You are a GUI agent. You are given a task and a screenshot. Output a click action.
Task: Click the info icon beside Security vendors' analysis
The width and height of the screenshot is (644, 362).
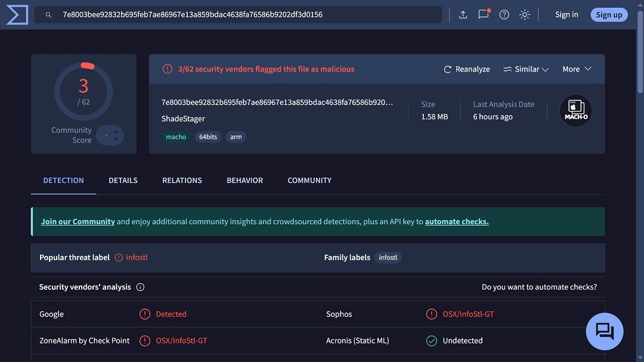(x=140, y=287)
